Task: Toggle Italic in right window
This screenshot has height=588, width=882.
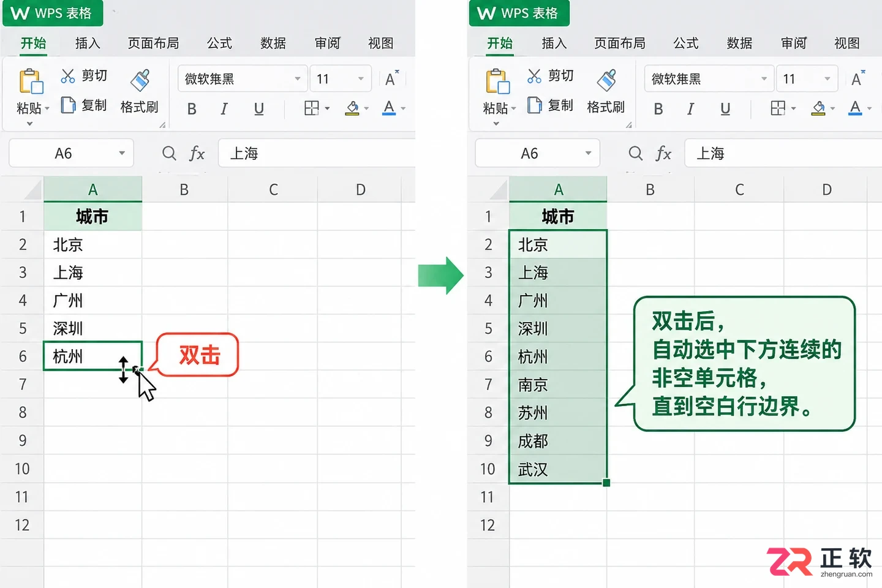Action: (x=690, y=109)
